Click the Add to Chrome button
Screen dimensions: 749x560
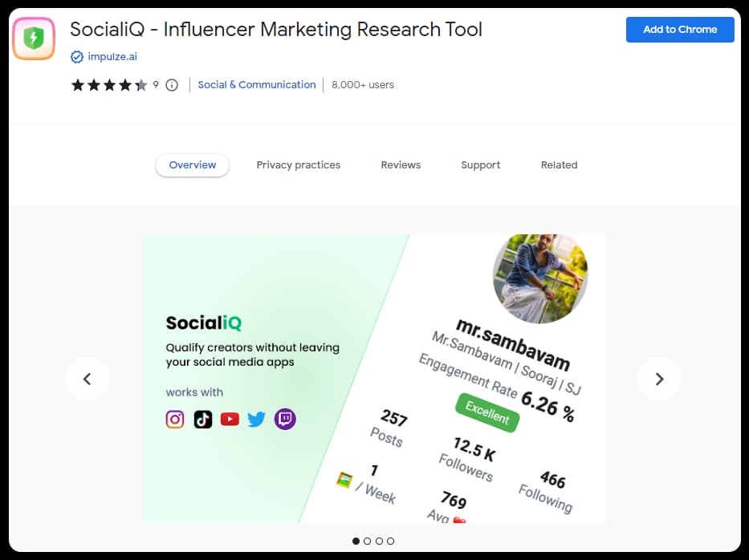coord(680,30)
